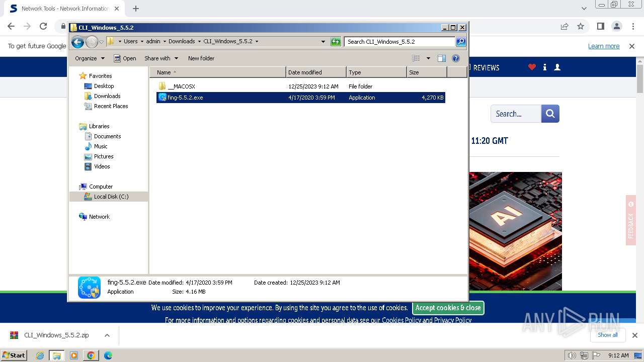Click the green refresh icon in the address bar
This screenshot has width=644, height=362.
point(336,42)
